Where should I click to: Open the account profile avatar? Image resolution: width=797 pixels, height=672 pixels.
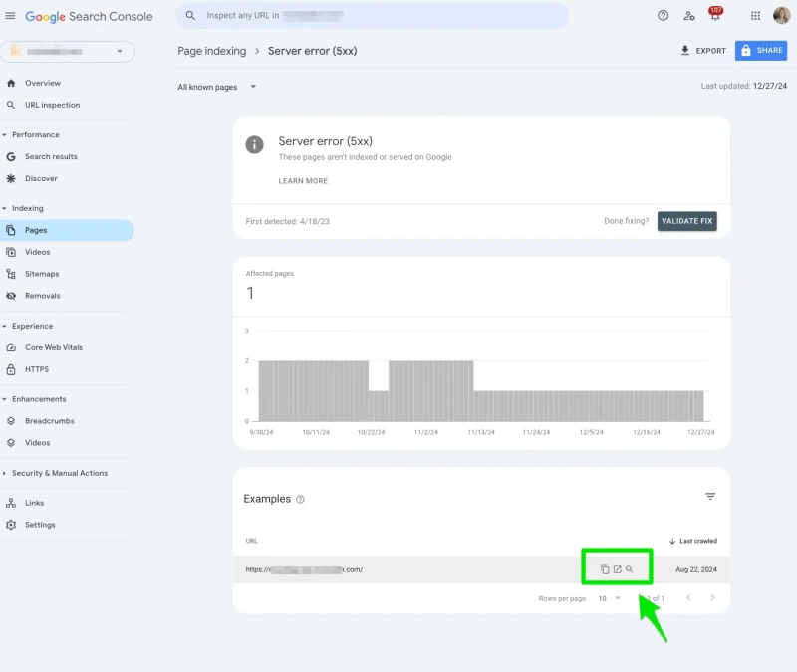click(781, 15)
